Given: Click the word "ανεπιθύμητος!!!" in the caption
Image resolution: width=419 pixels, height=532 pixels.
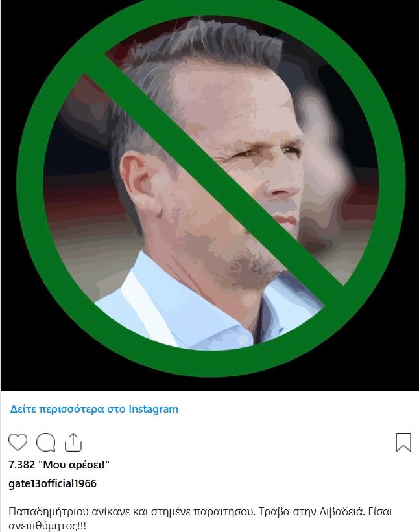Looking at the screenshot, I should [x=47, y=526].
